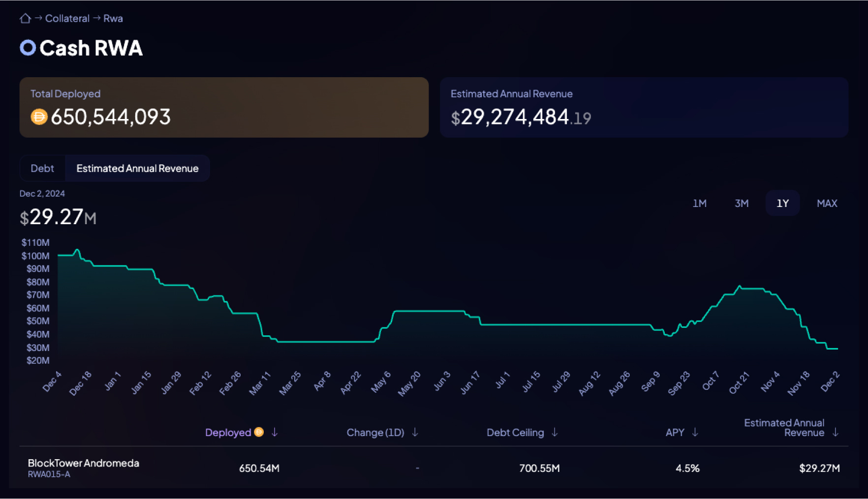Screen dimensions: 868x499
Task: Open the BlockTower Andromeda row
Action: pos(434,468)
